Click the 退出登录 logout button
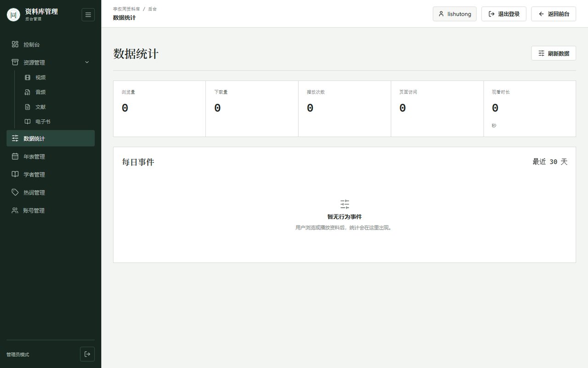The image size is (588, 368). (504, 14)
